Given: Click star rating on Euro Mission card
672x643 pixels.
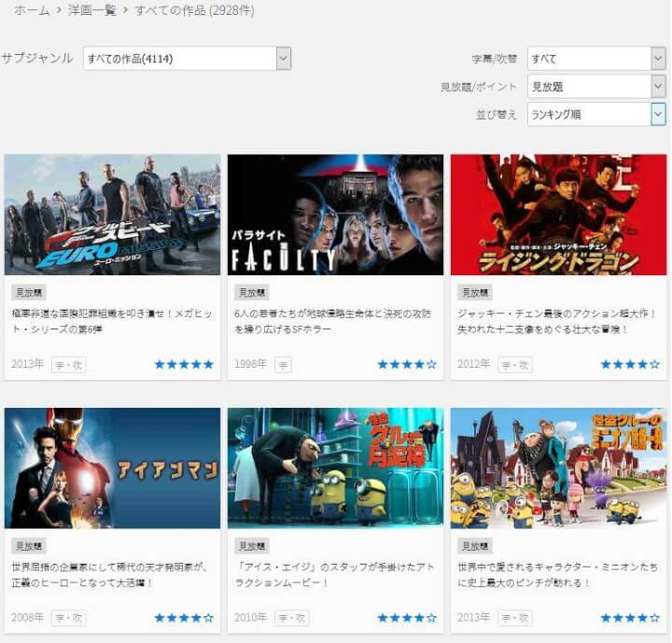Looking at the screenshot, I should pyautogui.click(x=184, y=364).
